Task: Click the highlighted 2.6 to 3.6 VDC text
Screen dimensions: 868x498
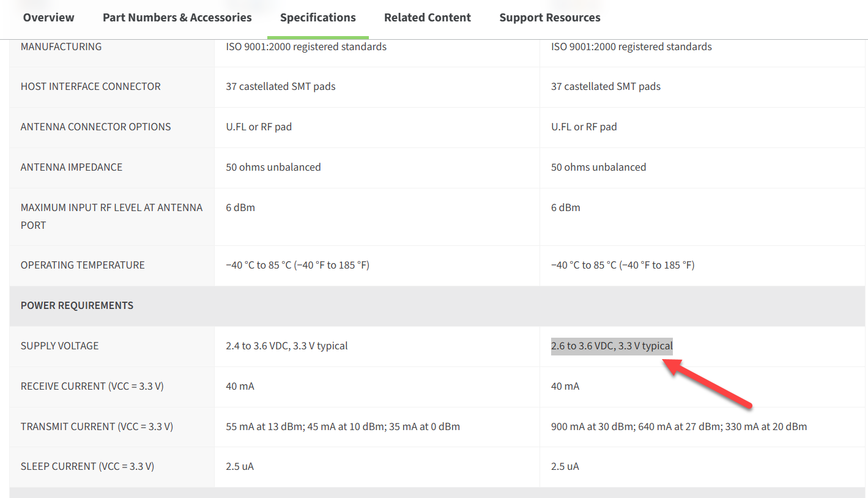Action: 612,346
